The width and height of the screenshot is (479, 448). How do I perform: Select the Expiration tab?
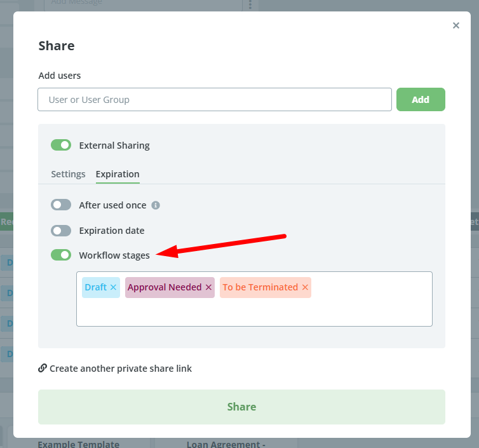click(x=118, y=174)
